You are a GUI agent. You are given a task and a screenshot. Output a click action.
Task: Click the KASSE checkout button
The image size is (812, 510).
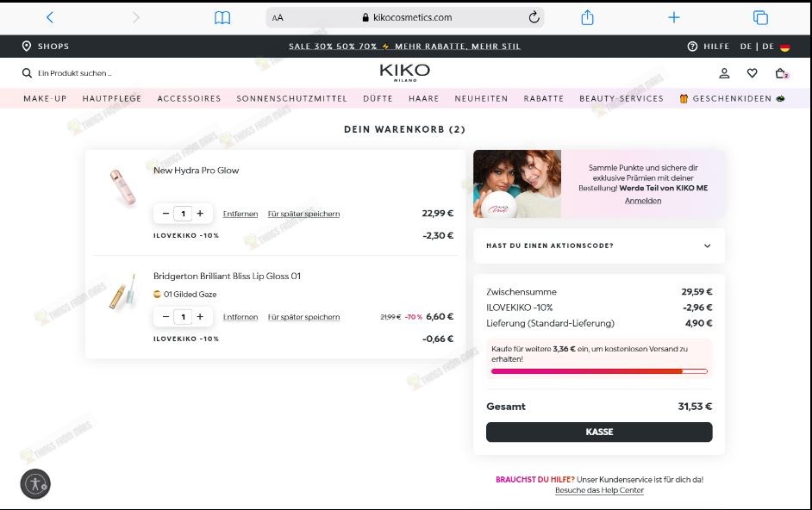[x=599, y=432]
